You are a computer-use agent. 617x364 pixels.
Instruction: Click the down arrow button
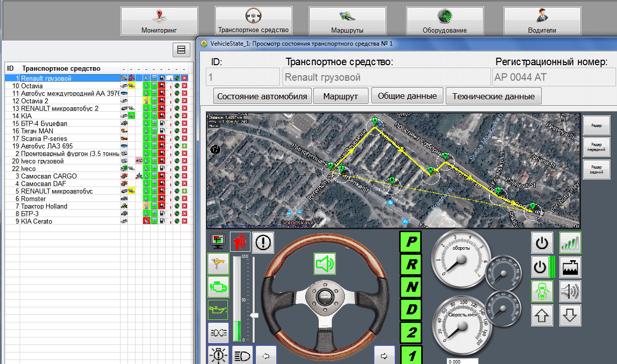[x=570, y=315]
